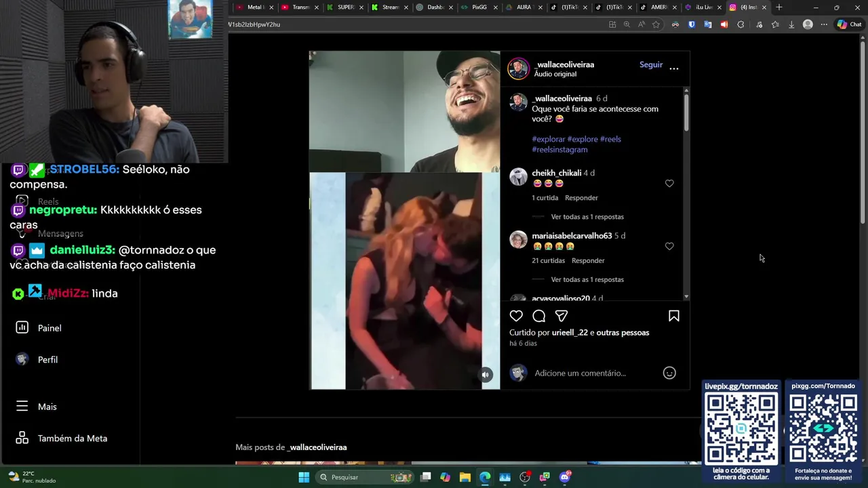Expand replies under cheikh_chikali's comment
Viewport: 868px width, 488px height.
587,217
